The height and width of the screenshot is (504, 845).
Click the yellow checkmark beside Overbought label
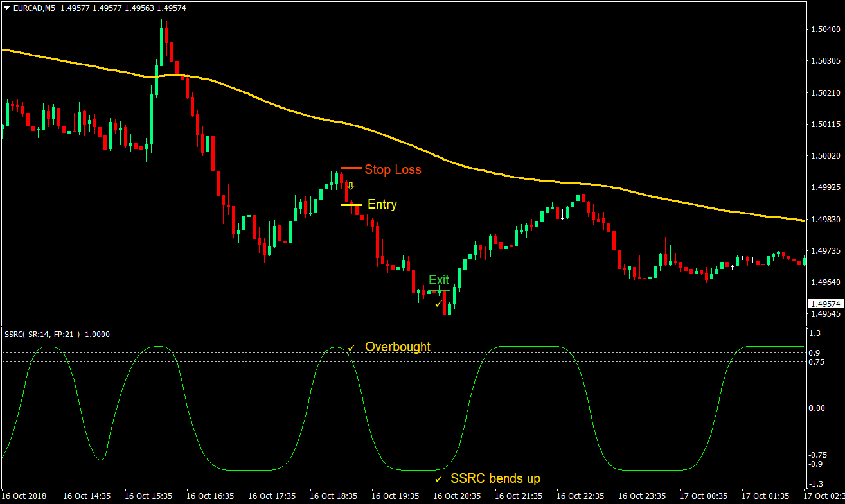click(x=351, y=347)
